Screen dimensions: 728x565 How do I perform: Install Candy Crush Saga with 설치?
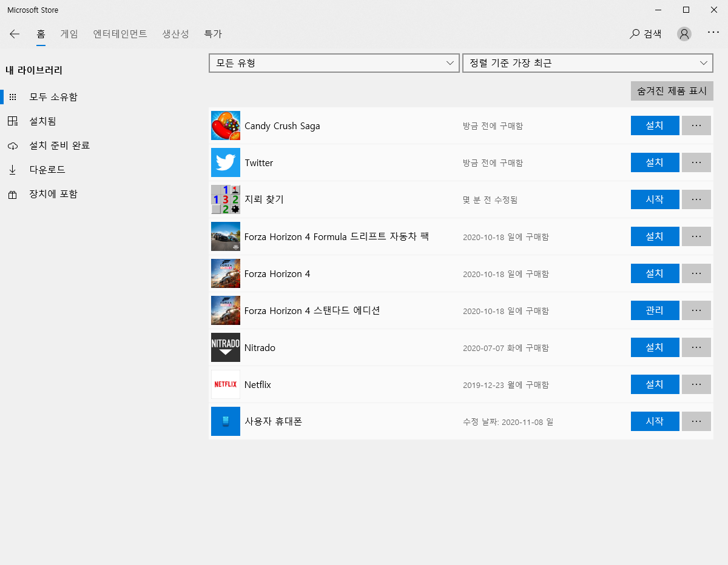[655, 125]
